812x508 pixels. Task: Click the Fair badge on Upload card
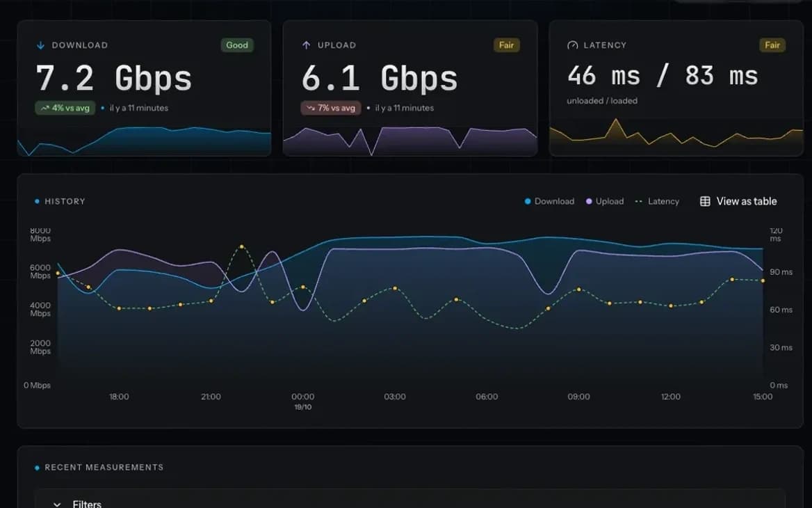(507, 45)
